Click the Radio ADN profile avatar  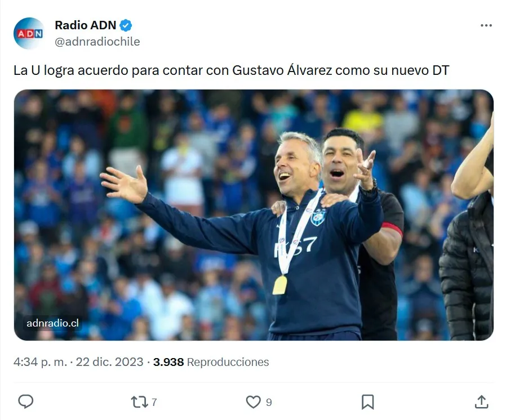coord(29,33)
